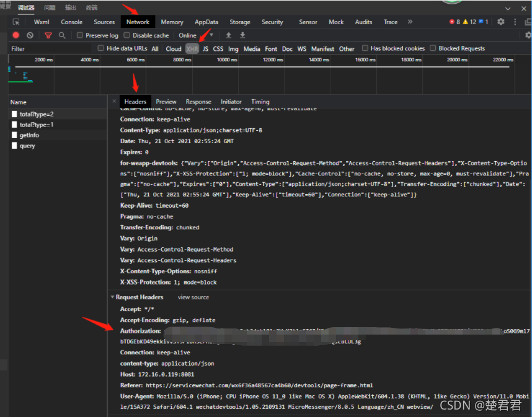Select the query request
This screenshot has width=532, height=417.
[x=58, y=146]
